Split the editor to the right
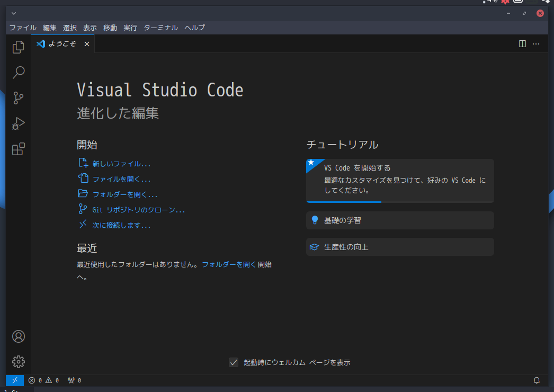The width and height of the screenshot is (554, 392). pyautogui.click(x=522, y=44)
